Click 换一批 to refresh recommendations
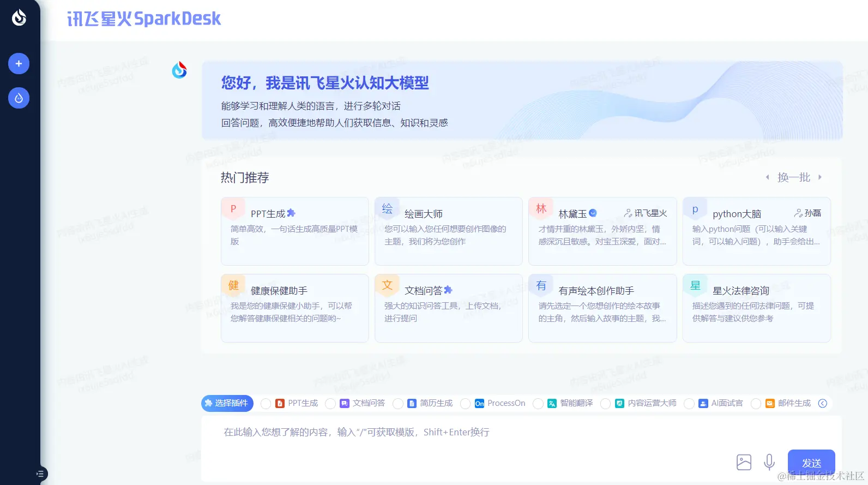Image resolution: width=868 pixels, height=485 pixels. click(794, 177)
